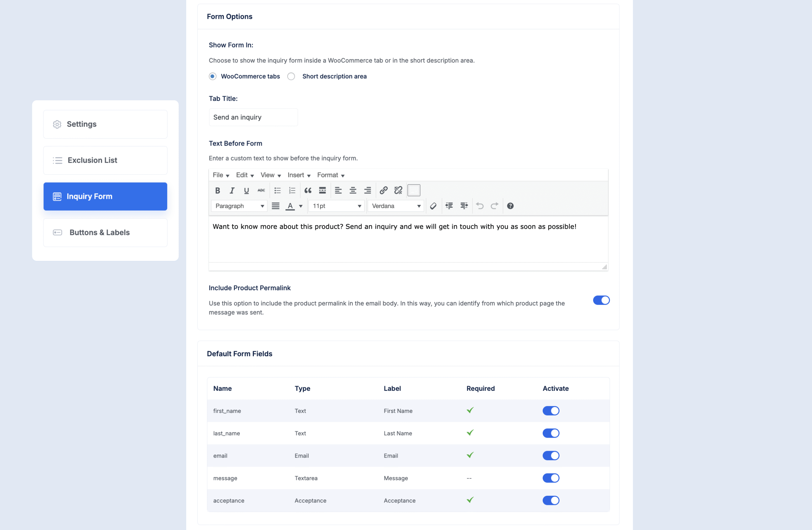
Task: Clear formatting with the eraser icon
Action: (x=433, y=206)
